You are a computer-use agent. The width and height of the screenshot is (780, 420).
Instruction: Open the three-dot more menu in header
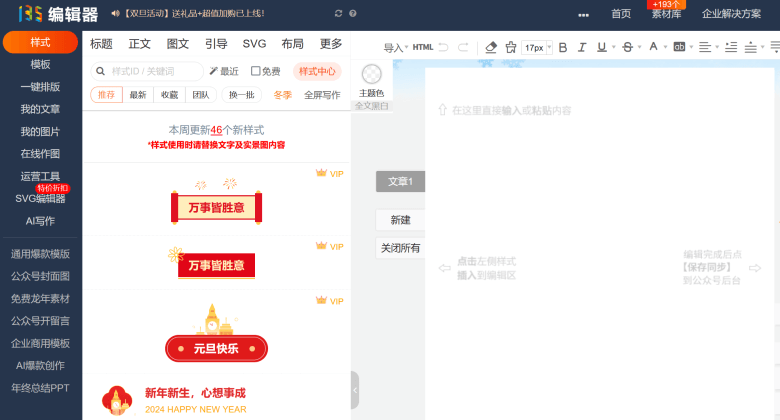click(x=584, y=15)
